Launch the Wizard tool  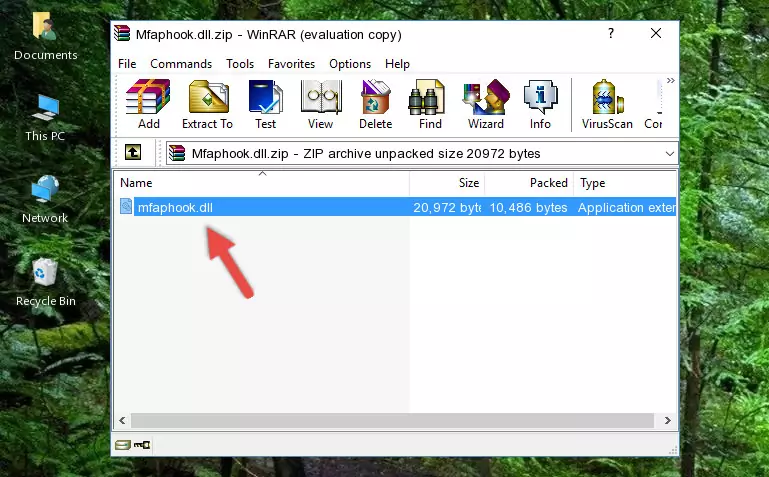pos(486,104)
